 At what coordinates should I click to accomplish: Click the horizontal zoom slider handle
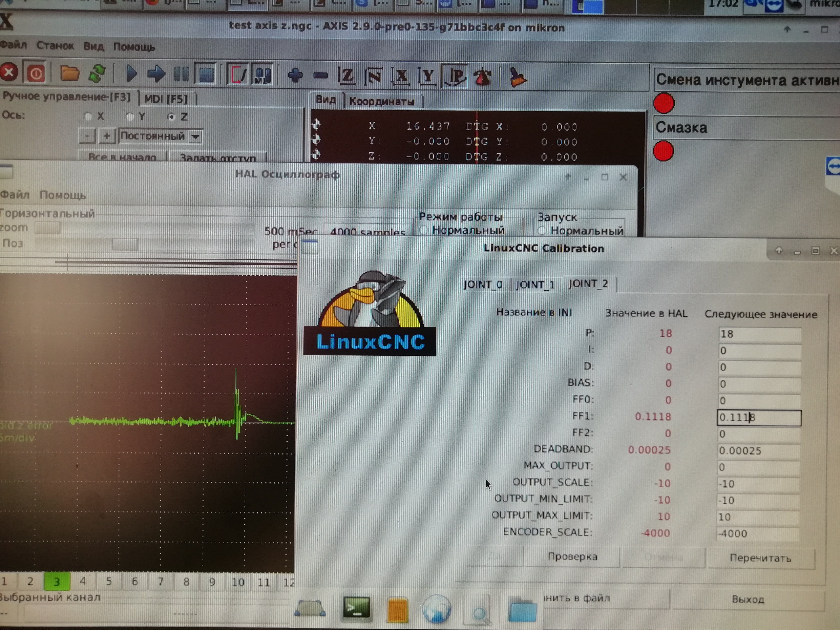pyautogui.click(x=47, y=228)
